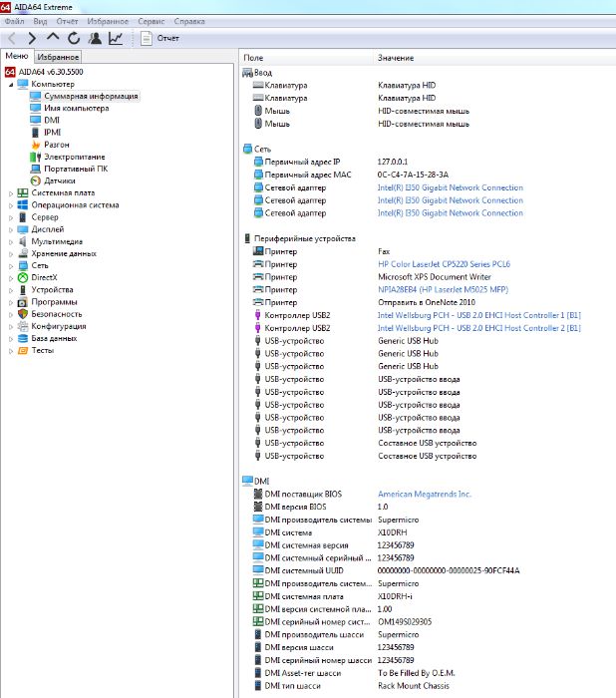Click the motherboard icon next to Системная плата

click(x=23, y=192)
